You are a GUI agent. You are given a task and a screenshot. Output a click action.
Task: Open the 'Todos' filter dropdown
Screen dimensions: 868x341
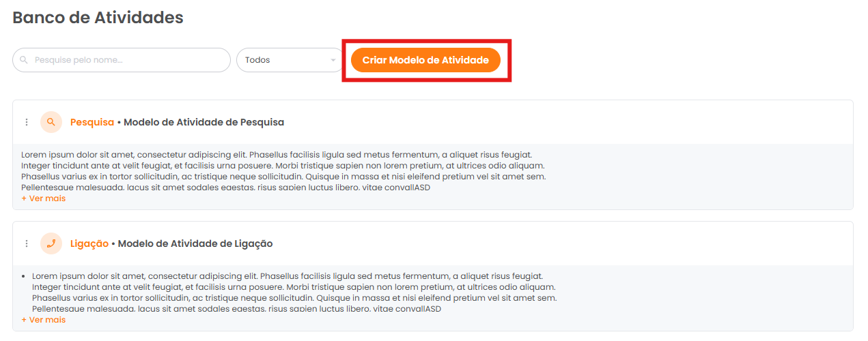[x=290, y=60]
